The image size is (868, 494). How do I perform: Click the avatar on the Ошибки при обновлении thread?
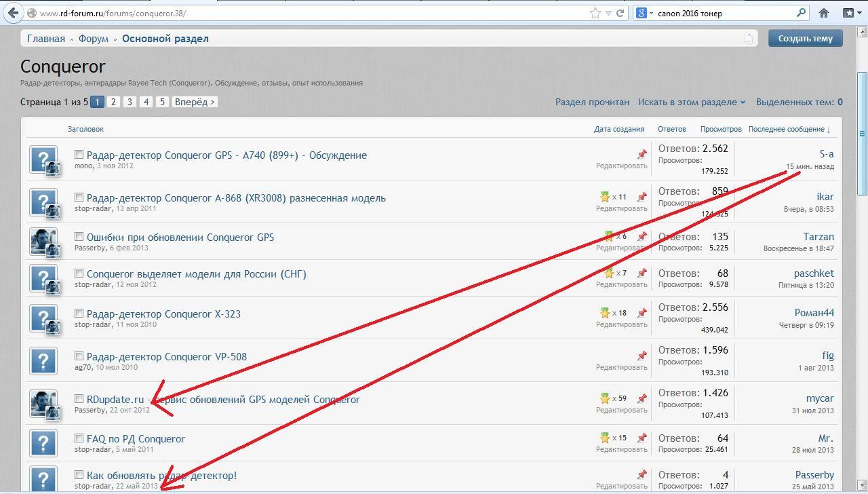coord(43,242)
